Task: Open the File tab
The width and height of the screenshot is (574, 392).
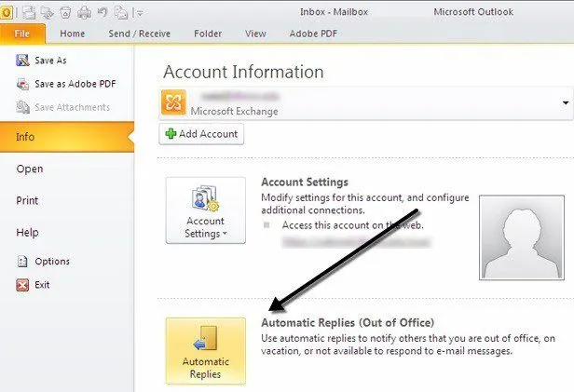Action: (22, 34)
